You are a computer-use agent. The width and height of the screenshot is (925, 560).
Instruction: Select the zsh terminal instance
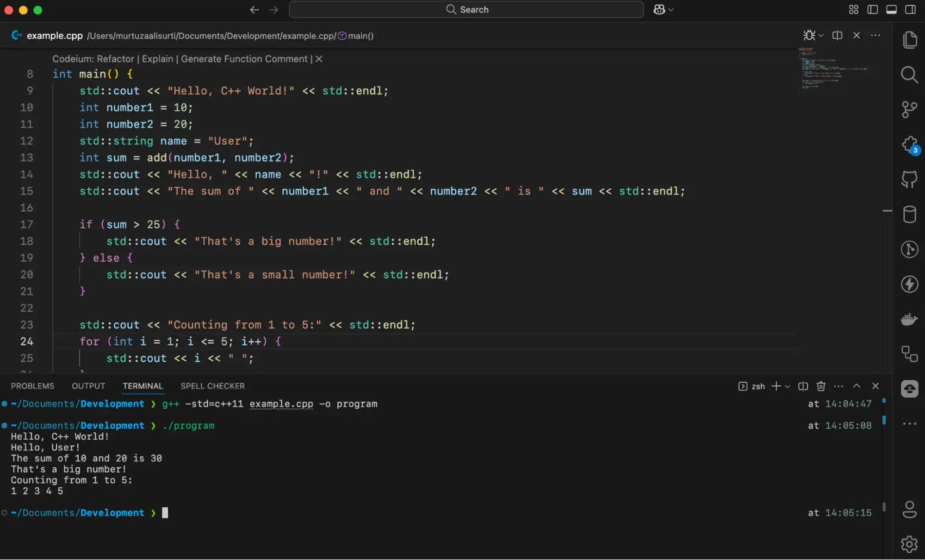pyautogui.click(x=751, y=386)
